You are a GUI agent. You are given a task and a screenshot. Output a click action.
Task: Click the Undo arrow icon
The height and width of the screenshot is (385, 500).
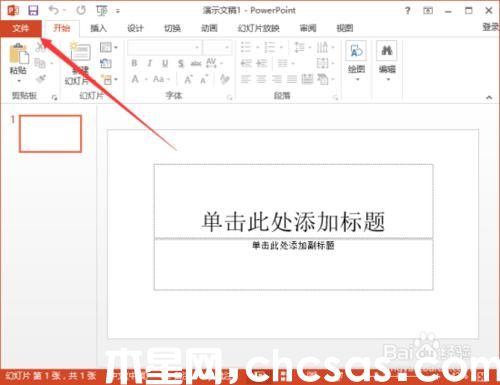[x=53, y=10]
